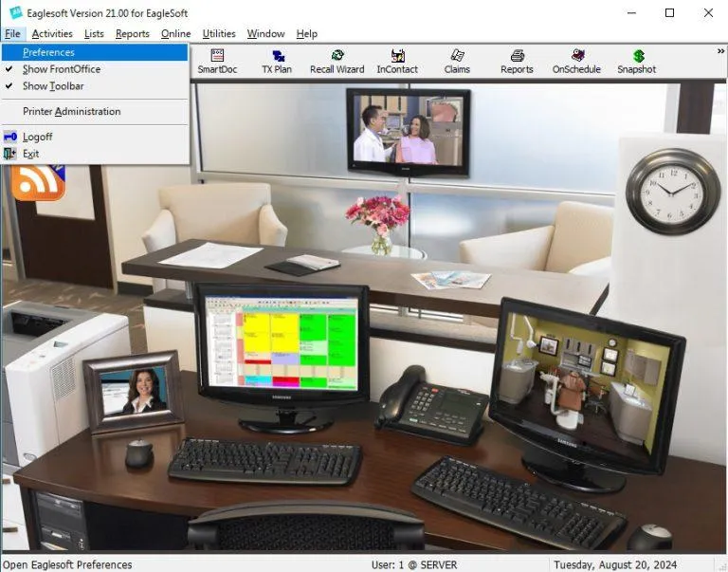Click the brochures on the counter
This screenshot has height=572, width=728.
point(450,279)
